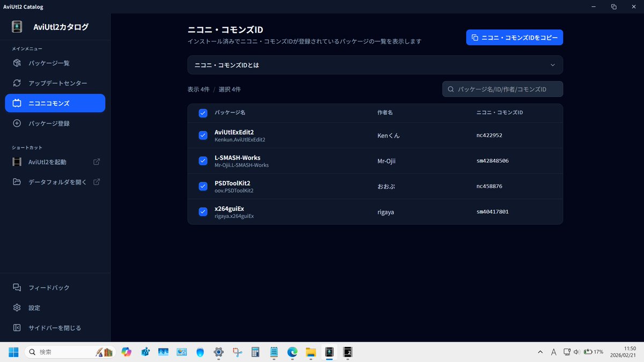
Task: Click 作者名 column header
Action: [385, 113]
